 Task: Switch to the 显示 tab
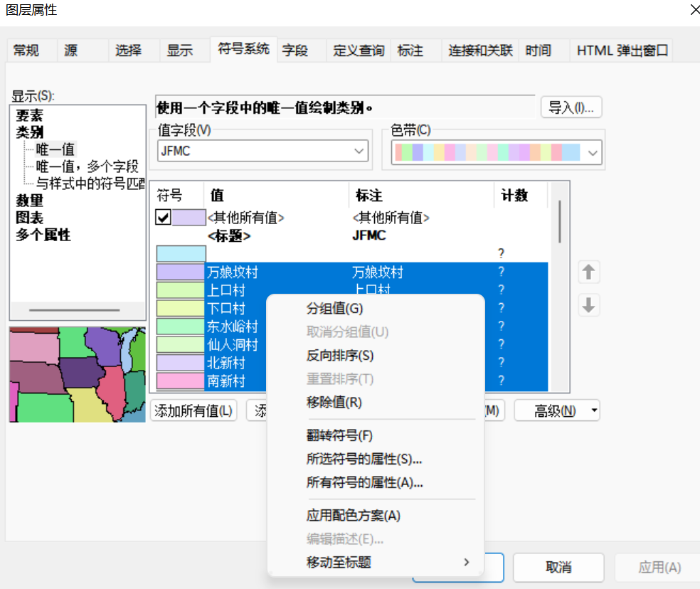pos(180,51)
